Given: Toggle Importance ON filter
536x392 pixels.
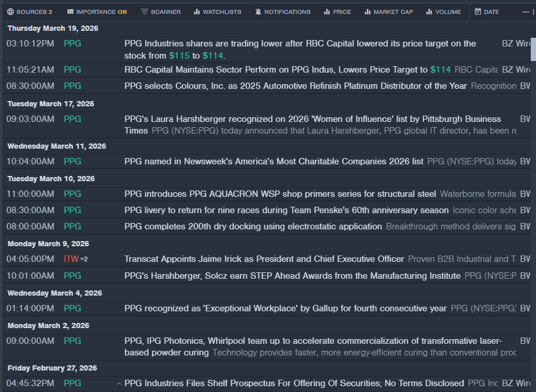Looking at the screenshot, I should [x=97, y=12].
